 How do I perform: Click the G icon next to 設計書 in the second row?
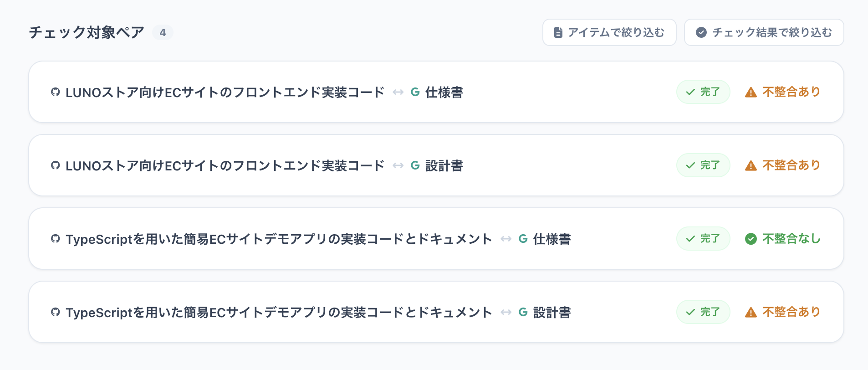[x=415, y=165]
